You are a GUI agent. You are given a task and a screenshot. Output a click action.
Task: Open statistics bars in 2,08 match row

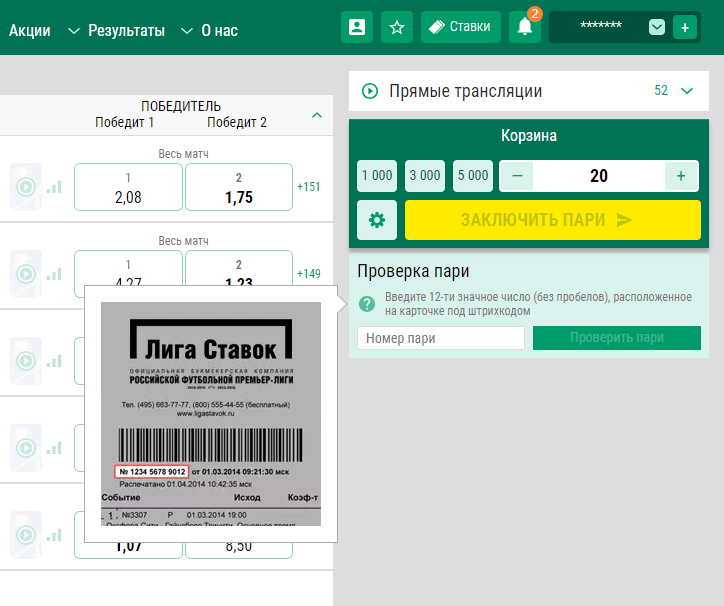tap(54, 187)
